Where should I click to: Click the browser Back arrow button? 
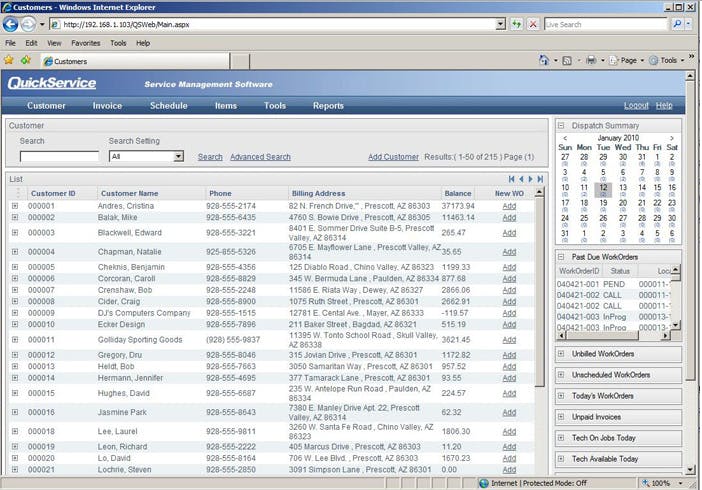coord(11,24)
